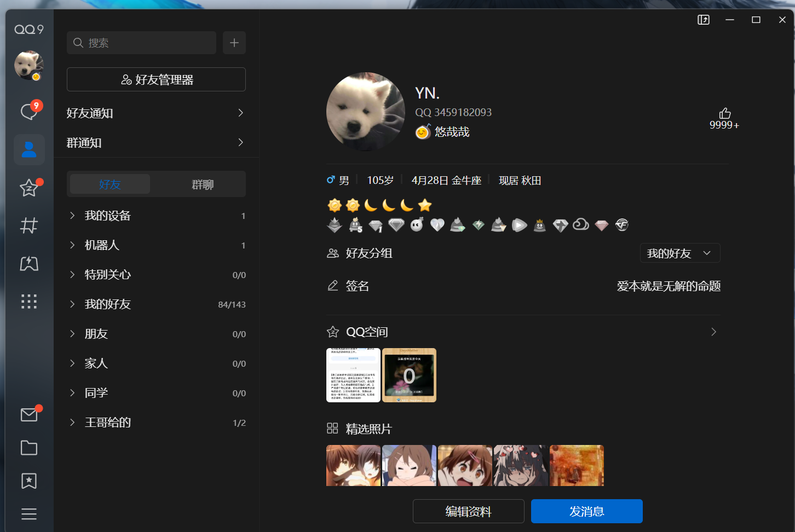Expand the 家人 group

(157, 363)
